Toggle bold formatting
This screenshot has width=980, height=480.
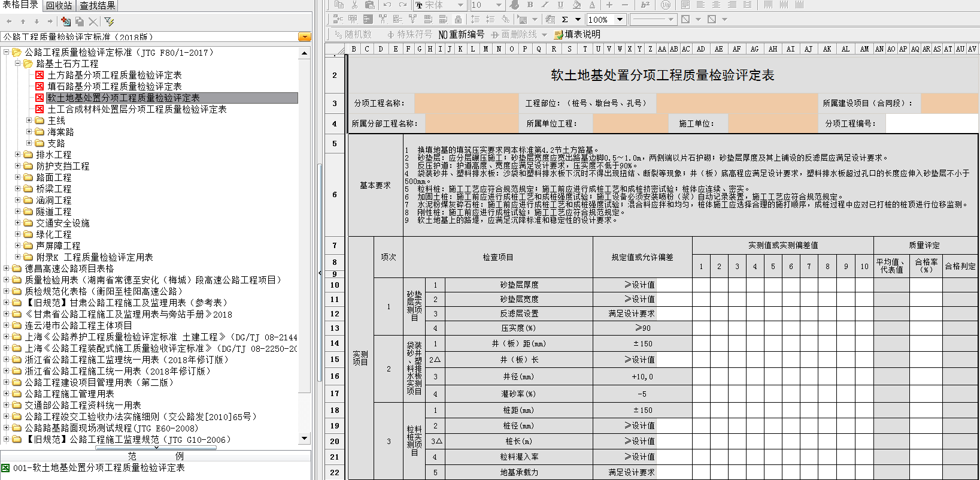(x=530, y=5)
